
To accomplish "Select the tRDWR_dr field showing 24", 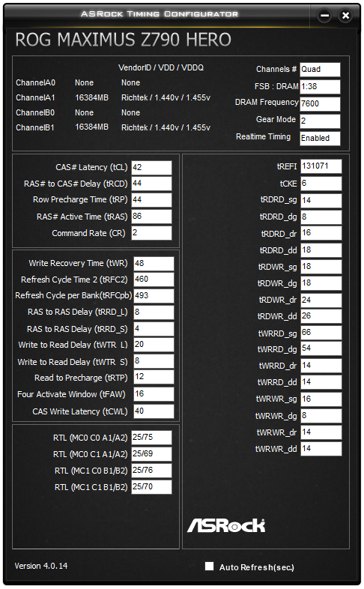I will pos(321,300).
